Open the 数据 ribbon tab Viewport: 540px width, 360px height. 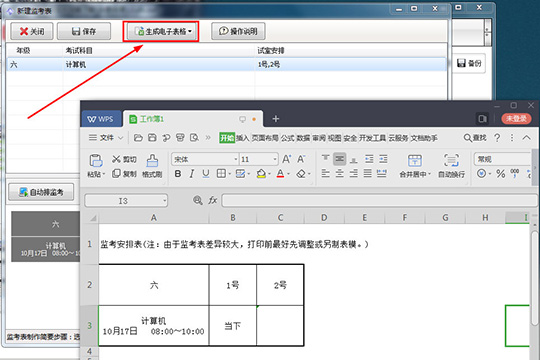[x=303, y=138]
